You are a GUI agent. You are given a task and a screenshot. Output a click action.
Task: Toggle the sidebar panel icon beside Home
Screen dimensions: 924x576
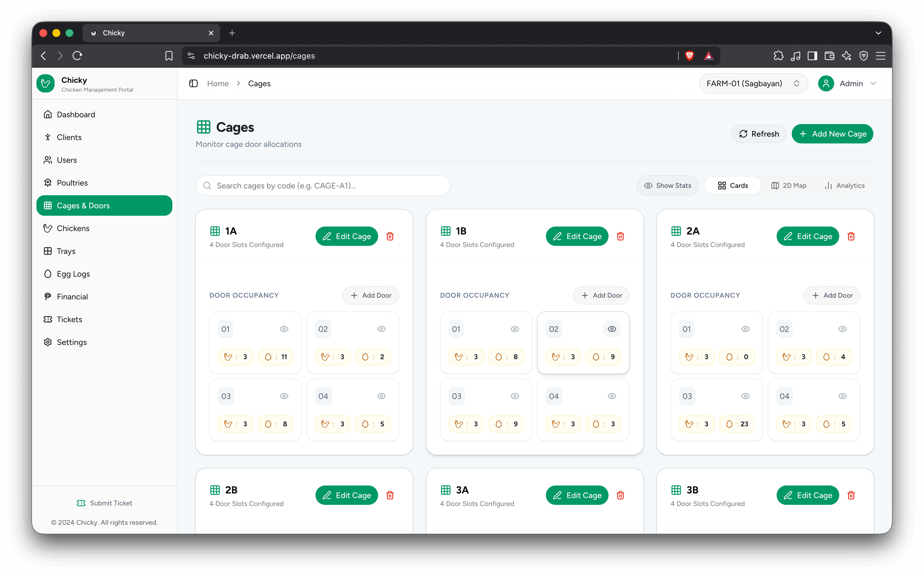(193, 83)
